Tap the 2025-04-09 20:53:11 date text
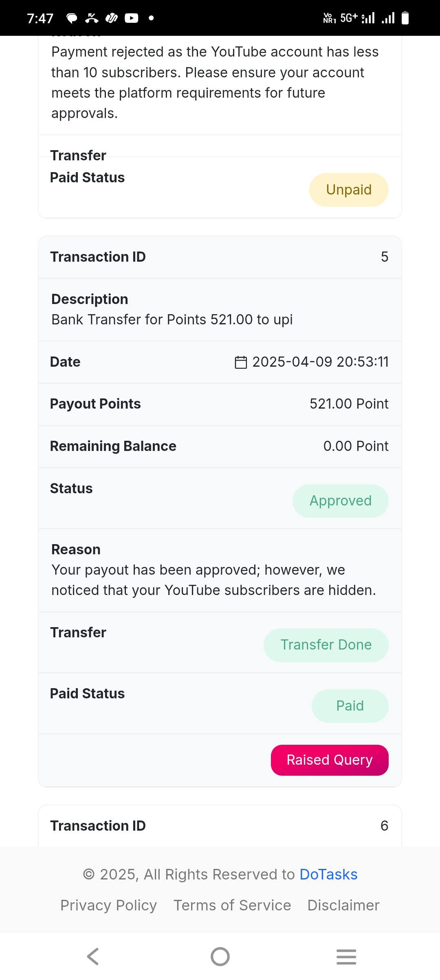 coord(321,362)
